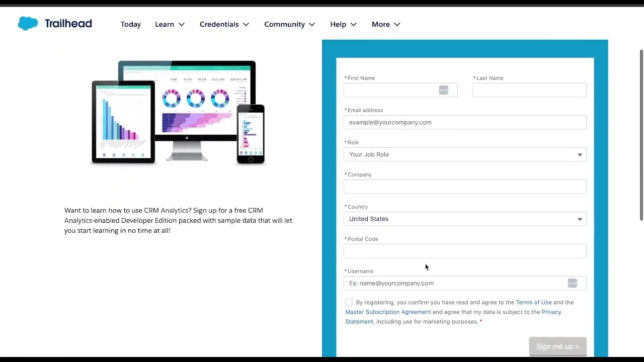Open the Credentials menu
The width and height of the screenshot is (644, 362).
(224, 24)
